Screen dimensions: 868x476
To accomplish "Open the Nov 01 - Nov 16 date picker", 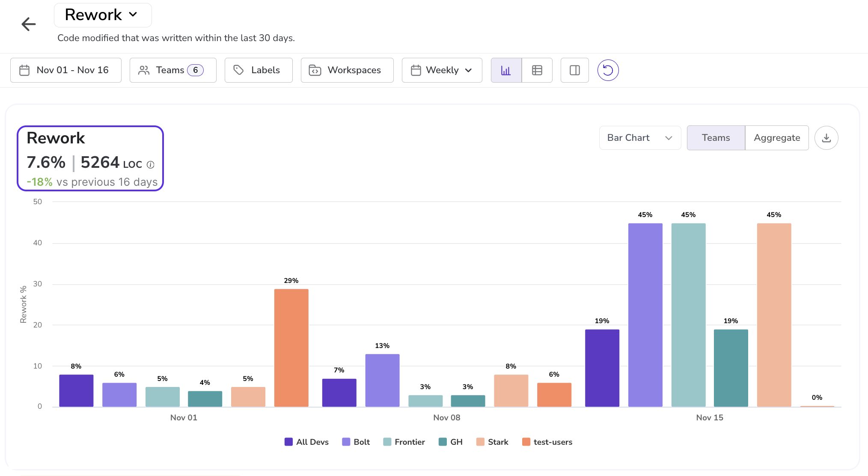I will 66,70.
